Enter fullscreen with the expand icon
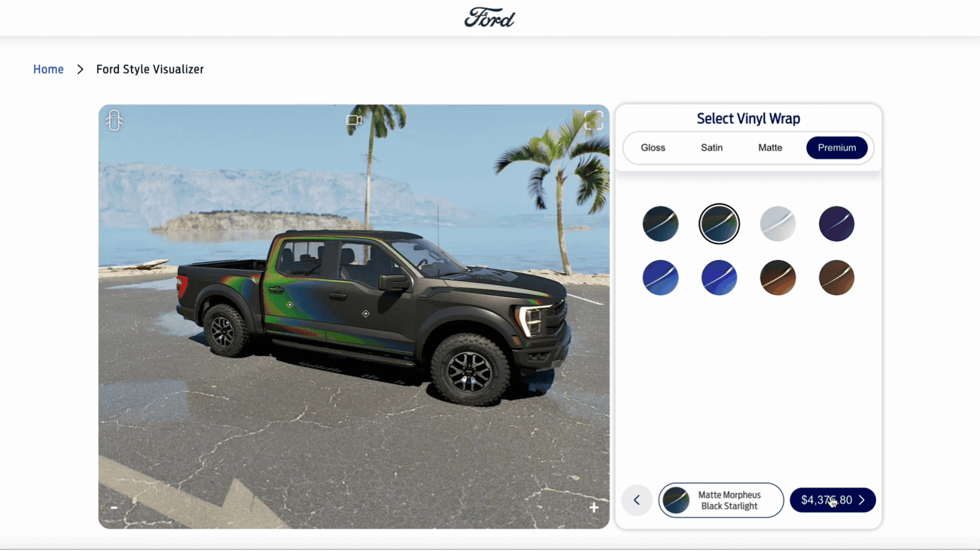 (x=594, y=120)
